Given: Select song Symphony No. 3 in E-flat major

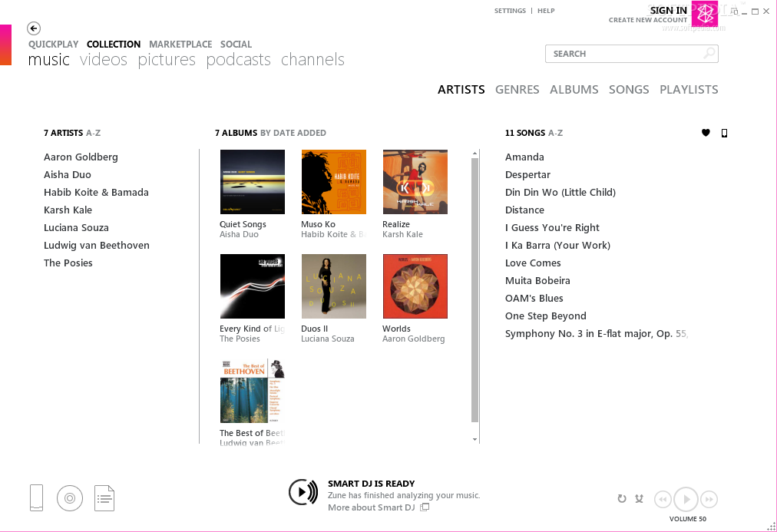Looking at the screenshot, I should pos(597,334).
